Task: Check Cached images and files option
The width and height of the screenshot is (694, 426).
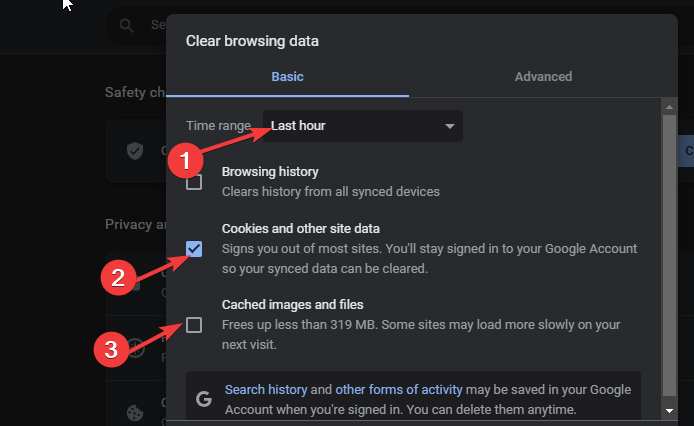Action: tap(194, 325)
